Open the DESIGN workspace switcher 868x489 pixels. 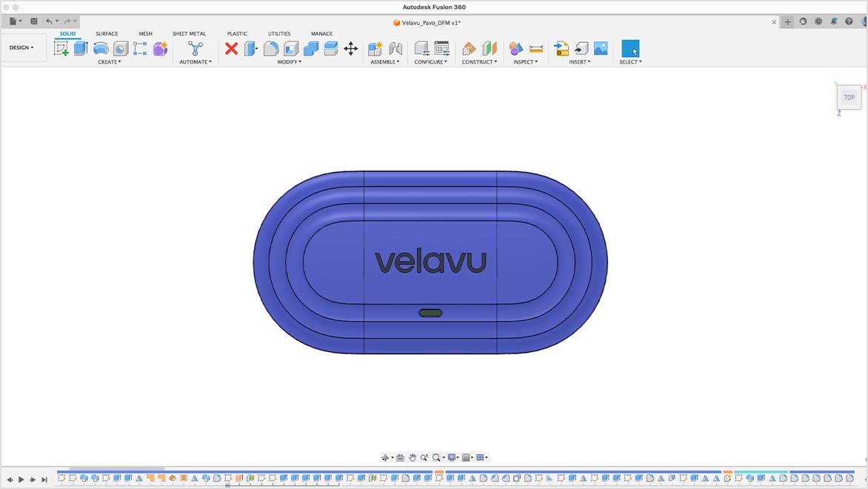click(23, 47)
